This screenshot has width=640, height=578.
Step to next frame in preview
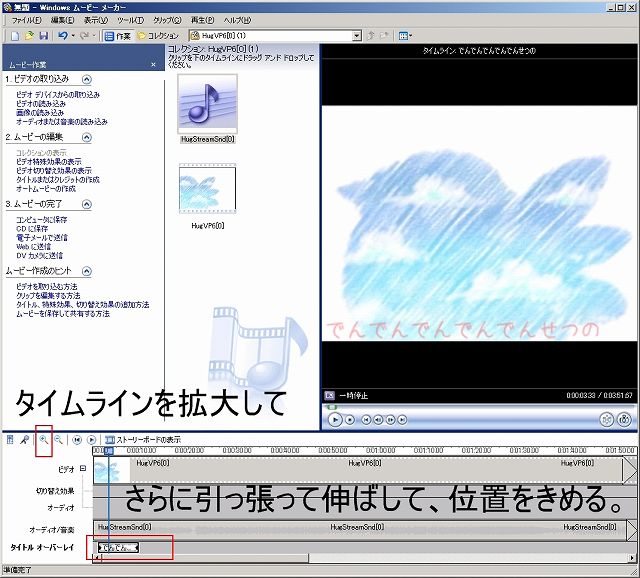pos(390,420)
